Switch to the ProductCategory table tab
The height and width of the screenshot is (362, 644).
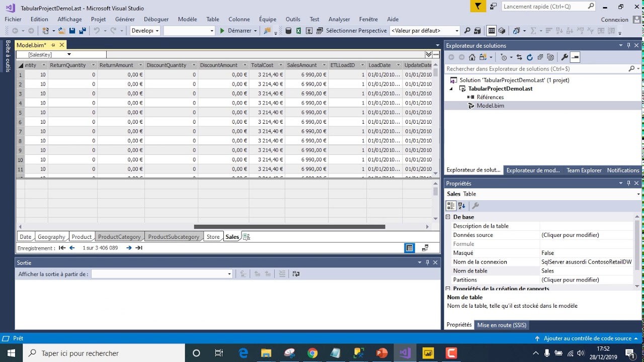[x=119, y=237]
